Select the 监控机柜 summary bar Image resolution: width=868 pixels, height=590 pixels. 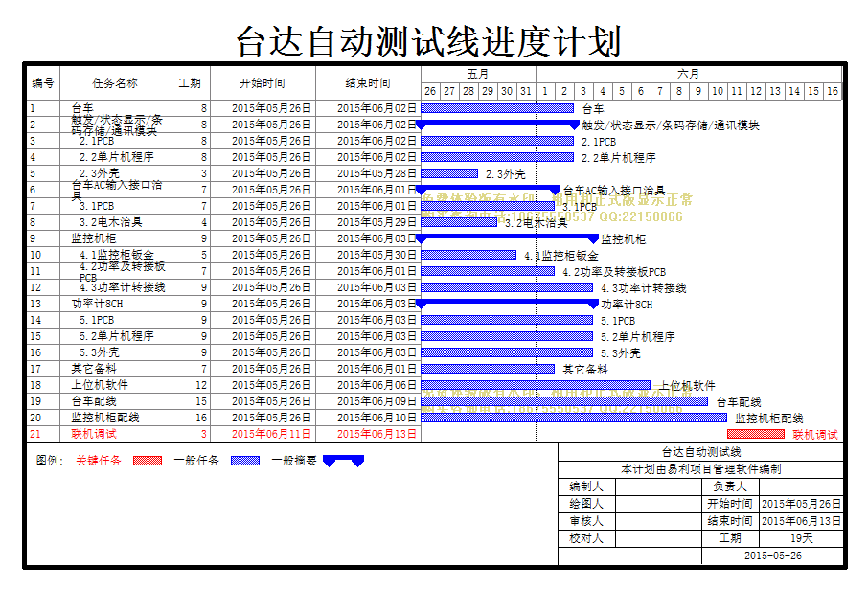coord(507,238)
